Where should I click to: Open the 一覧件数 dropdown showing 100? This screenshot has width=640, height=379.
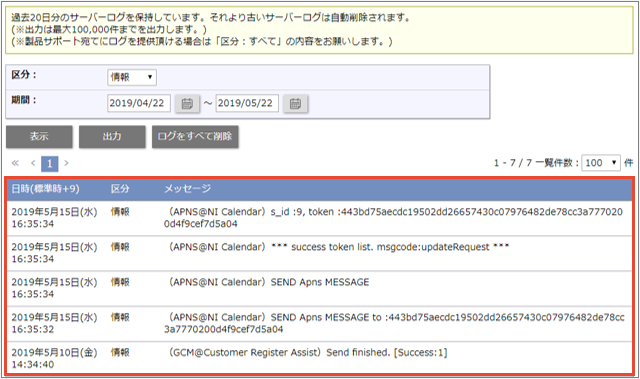(x=601, y=163)
